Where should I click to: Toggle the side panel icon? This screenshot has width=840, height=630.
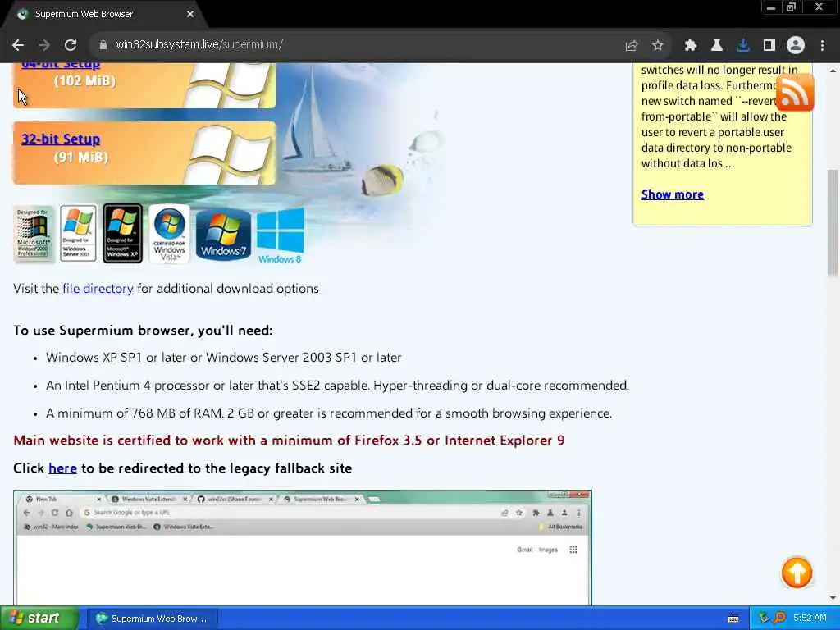(769, 46)
